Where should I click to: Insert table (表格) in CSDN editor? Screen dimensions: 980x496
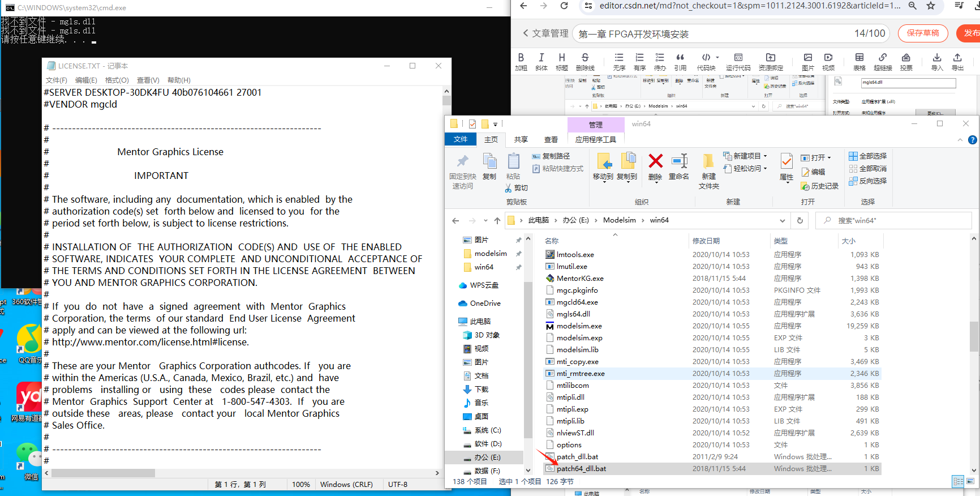tap(859, 61)
